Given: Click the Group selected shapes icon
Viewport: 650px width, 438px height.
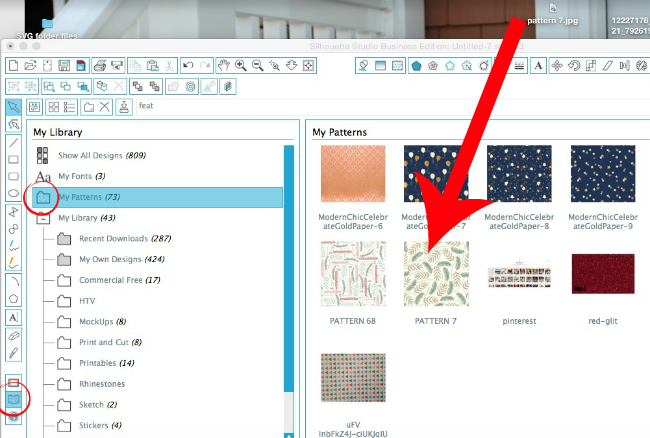Looking at the screenshot, I should [x=14, y=86].
